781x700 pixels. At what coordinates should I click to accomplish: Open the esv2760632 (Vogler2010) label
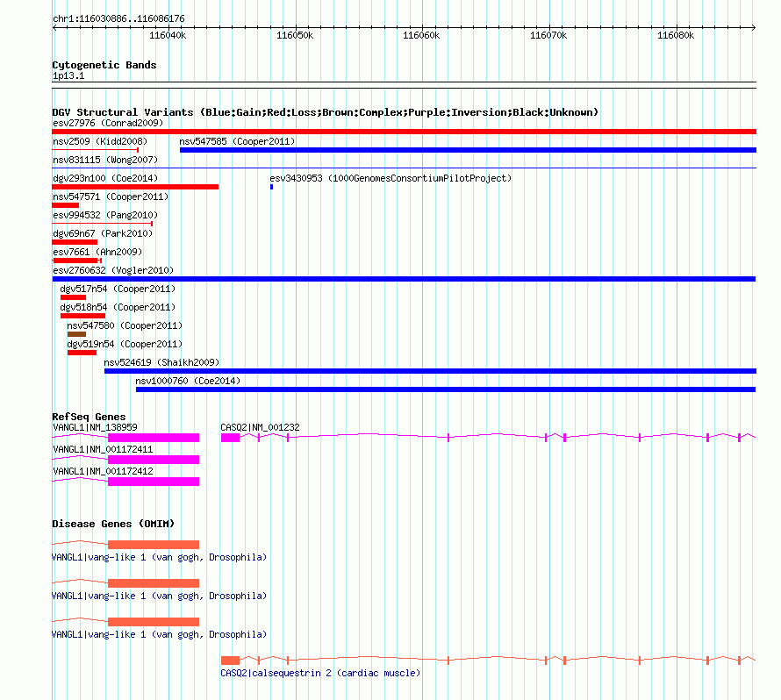click(113, 270)
